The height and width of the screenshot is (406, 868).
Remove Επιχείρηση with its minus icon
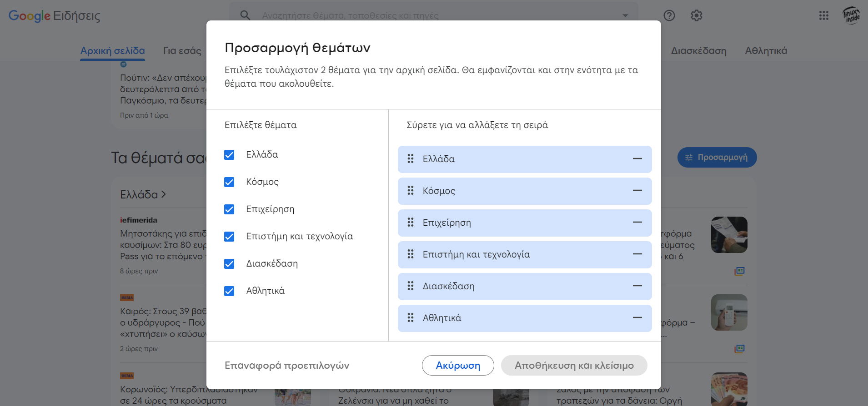coord(637,222)
